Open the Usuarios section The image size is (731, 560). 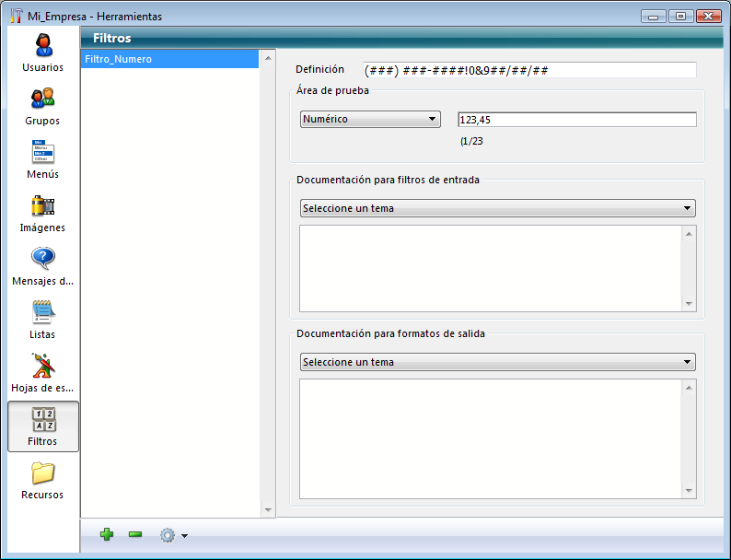tap(43, 52)
